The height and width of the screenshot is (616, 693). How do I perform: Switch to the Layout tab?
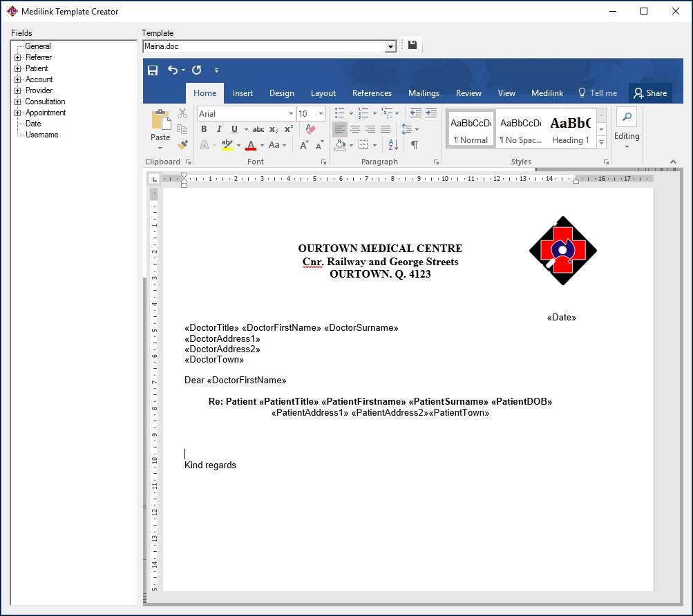(323, 93)
